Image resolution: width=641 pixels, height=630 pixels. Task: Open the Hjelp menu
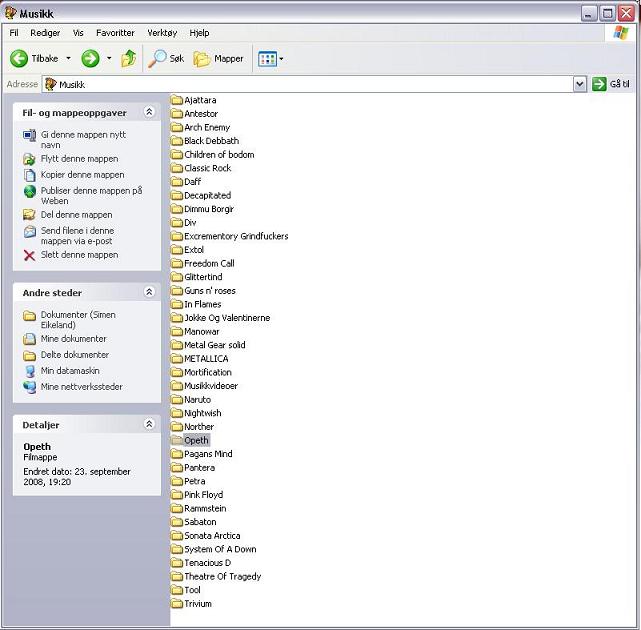tap(199, 33)
